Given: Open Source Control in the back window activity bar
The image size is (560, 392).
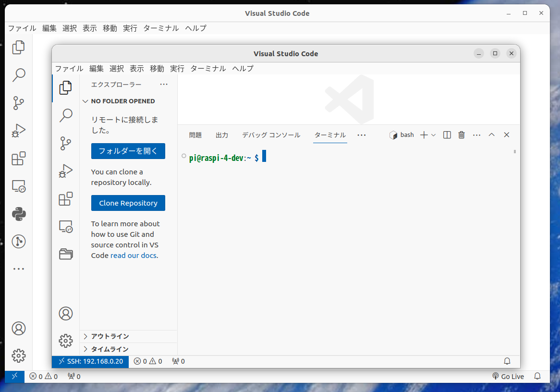Looking at the screenshot, I should tap(19, 103).
